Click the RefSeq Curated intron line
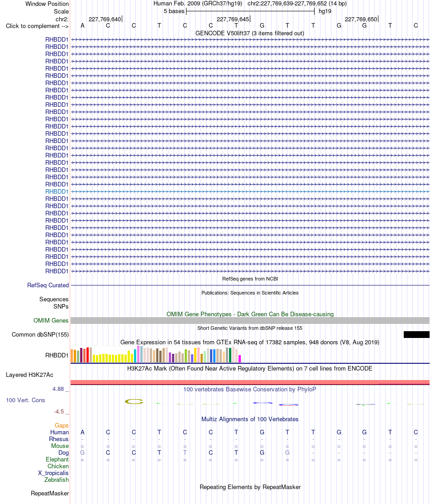Viewport: 430px width, 504px height. 250,285
